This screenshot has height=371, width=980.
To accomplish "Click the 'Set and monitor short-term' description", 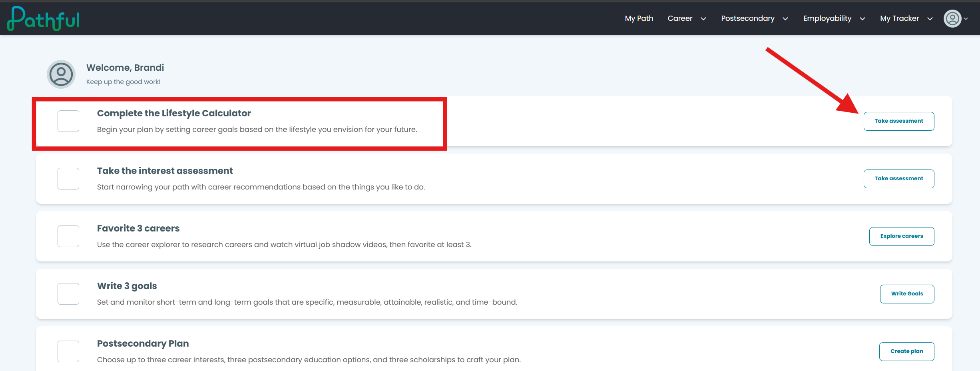I will click(x=307, y=302).
